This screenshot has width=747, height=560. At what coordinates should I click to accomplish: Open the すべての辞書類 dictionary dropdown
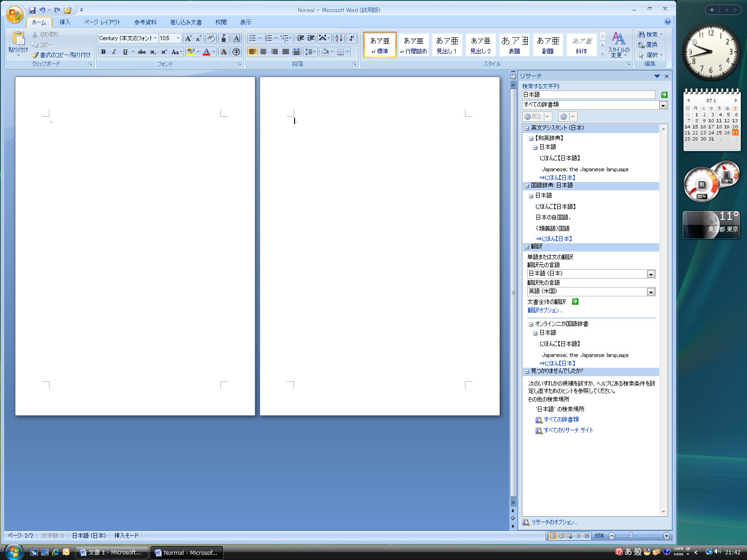[663, 105]
